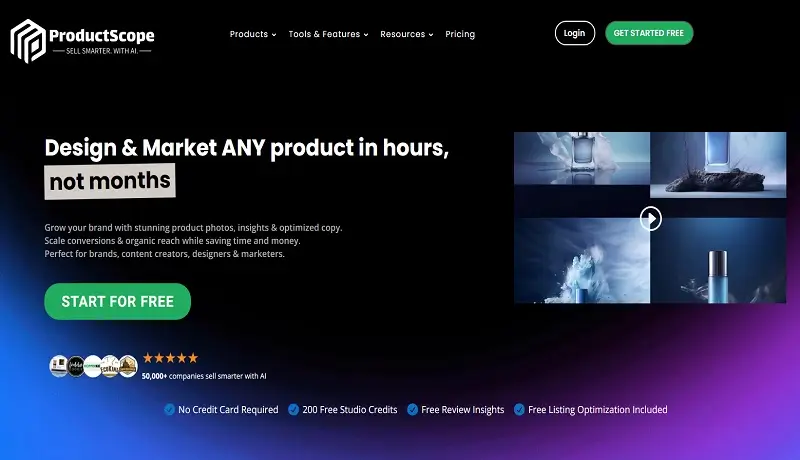Viewport: 800px width, 460px height.
Task: Click the ProductScope hexagon logo icon
Action: pos(28,41)
